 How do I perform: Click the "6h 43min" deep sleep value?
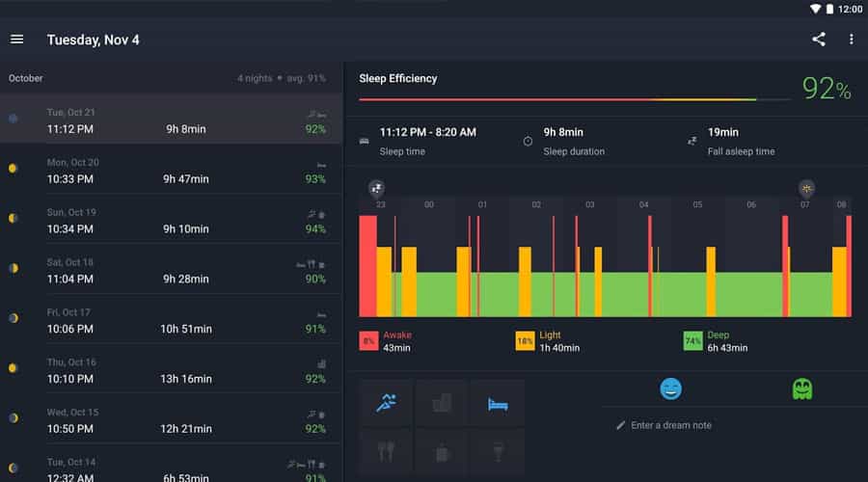(x=727, y=348)
